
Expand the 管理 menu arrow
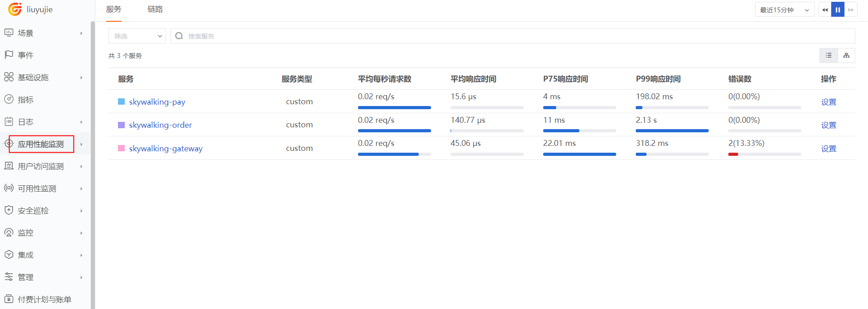(81, 277)
